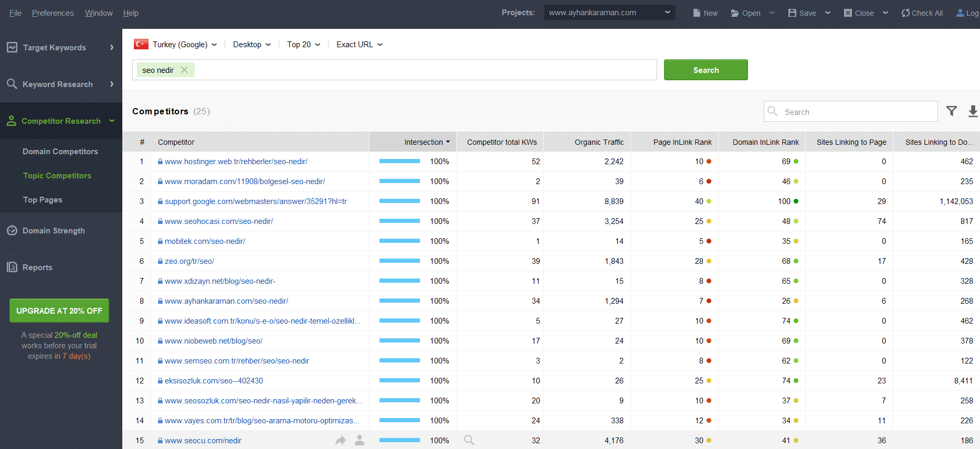Click the person icon on row 15
This screenshot has height=449, width=980.
[360, 440]
